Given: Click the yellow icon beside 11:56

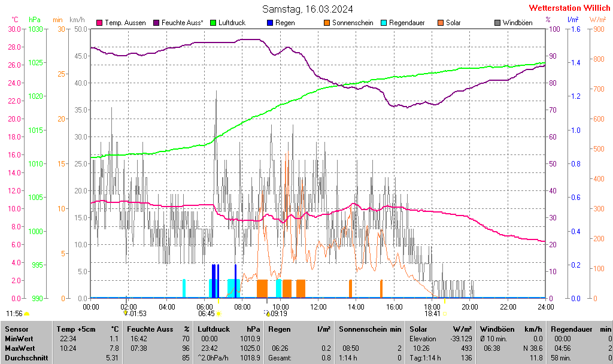Looking at the screenshot, I should (27, 314).
